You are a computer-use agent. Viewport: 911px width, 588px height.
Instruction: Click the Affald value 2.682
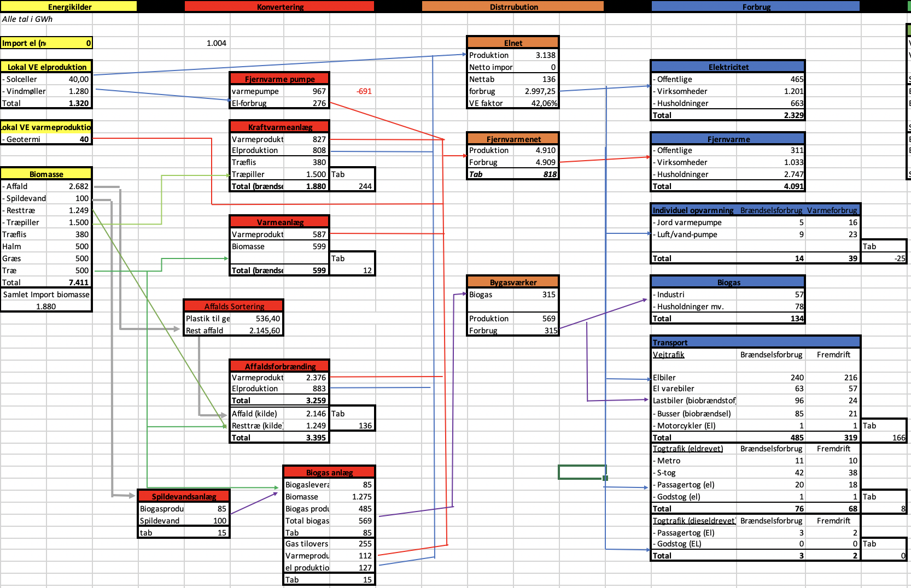(78, 186)
